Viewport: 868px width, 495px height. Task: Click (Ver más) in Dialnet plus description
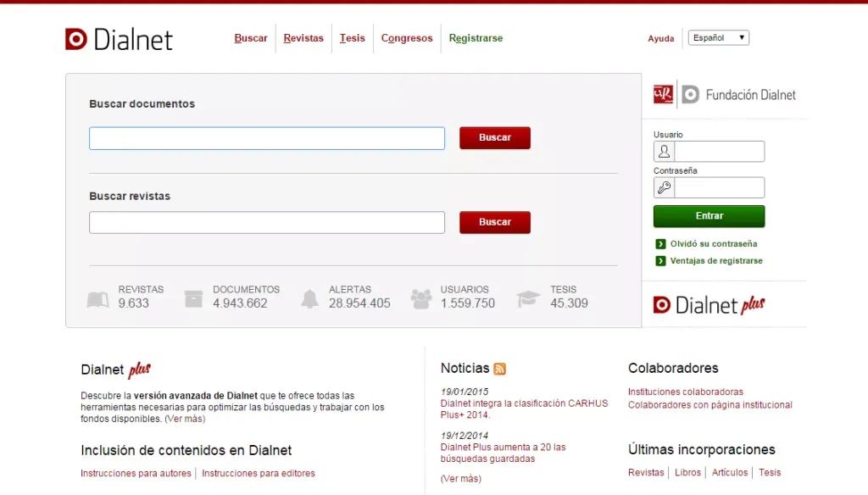click(x=185, y=420)
